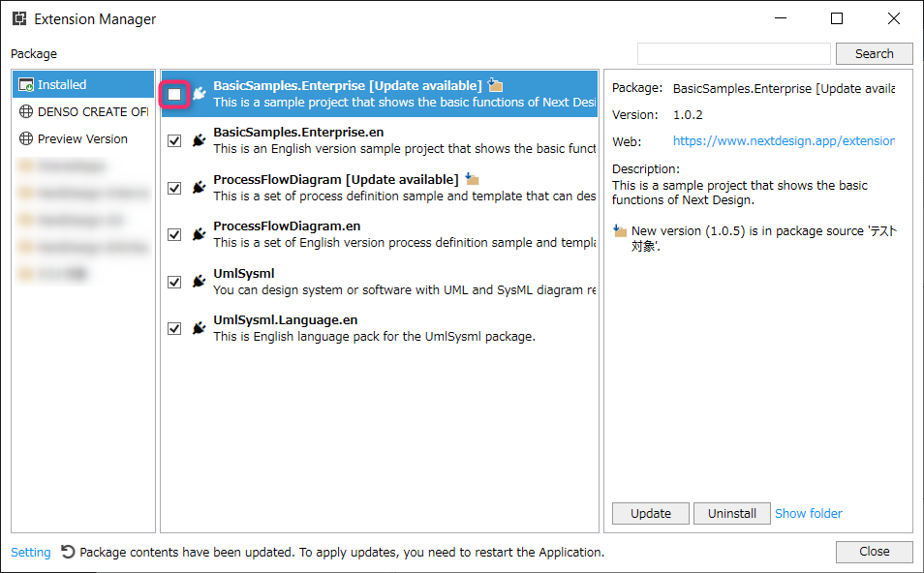Click the plug icon of UmlSysml package
The width and height of the screenshot is (924, 573).
pyautogui.click(x=200, y=282)
